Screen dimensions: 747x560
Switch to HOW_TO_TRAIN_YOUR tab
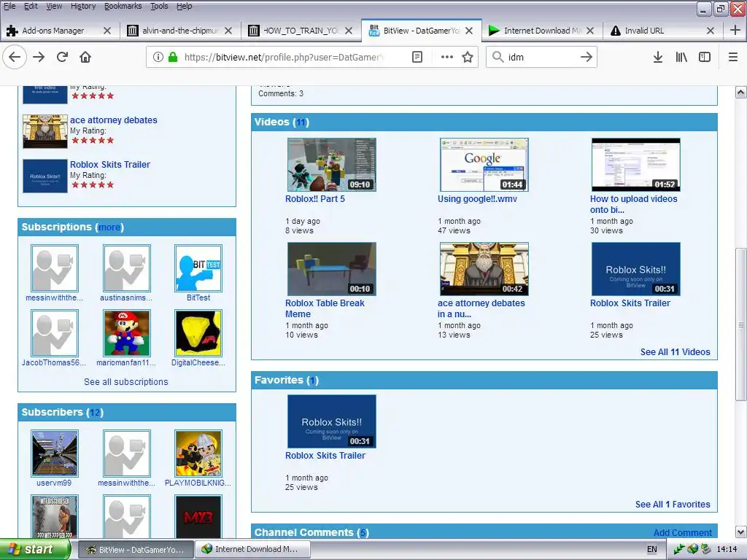(301, 31)
